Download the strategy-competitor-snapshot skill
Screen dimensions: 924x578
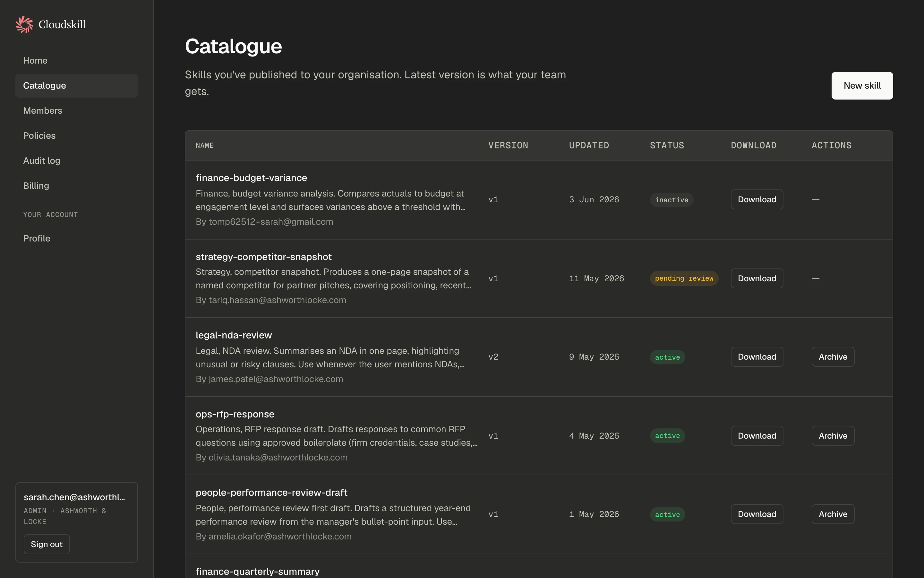click(757, 278)
